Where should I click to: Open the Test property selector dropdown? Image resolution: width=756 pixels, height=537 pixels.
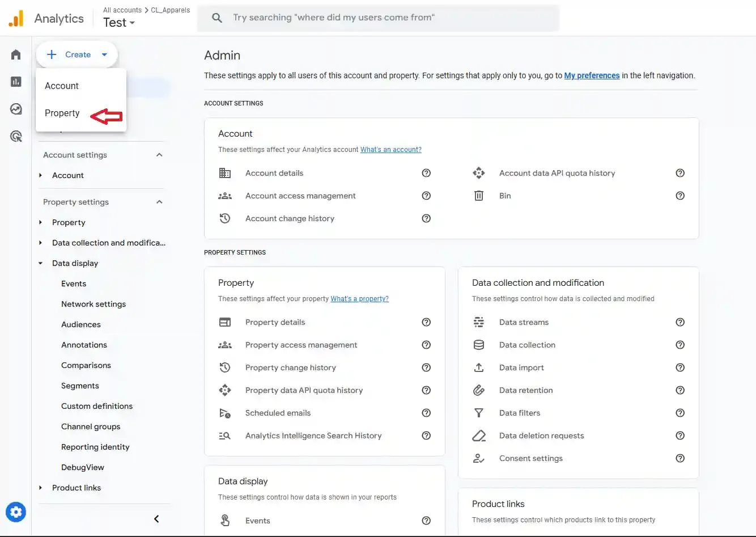(119, 23)
